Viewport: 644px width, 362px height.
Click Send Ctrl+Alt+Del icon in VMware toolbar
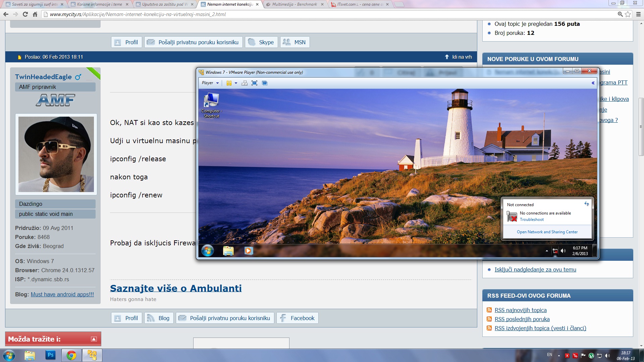[245, 83]
